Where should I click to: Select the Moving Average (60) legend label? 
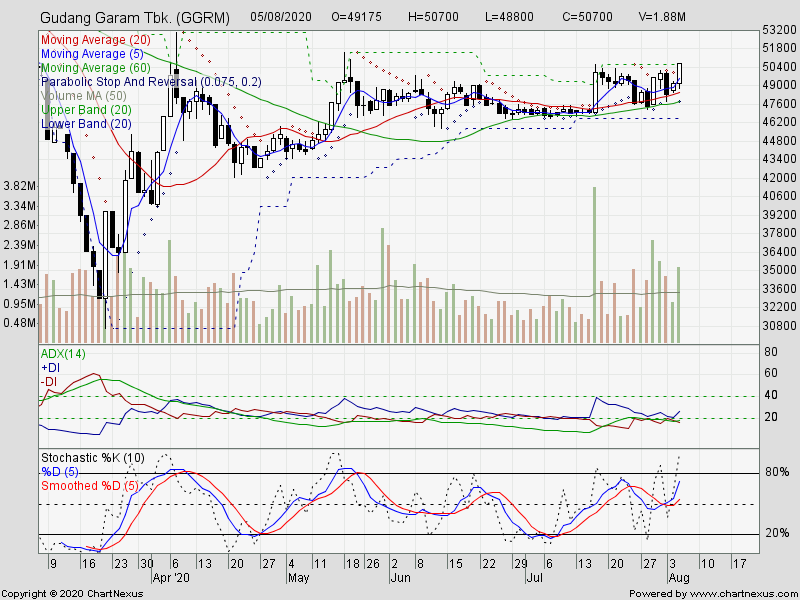[95, 68]
